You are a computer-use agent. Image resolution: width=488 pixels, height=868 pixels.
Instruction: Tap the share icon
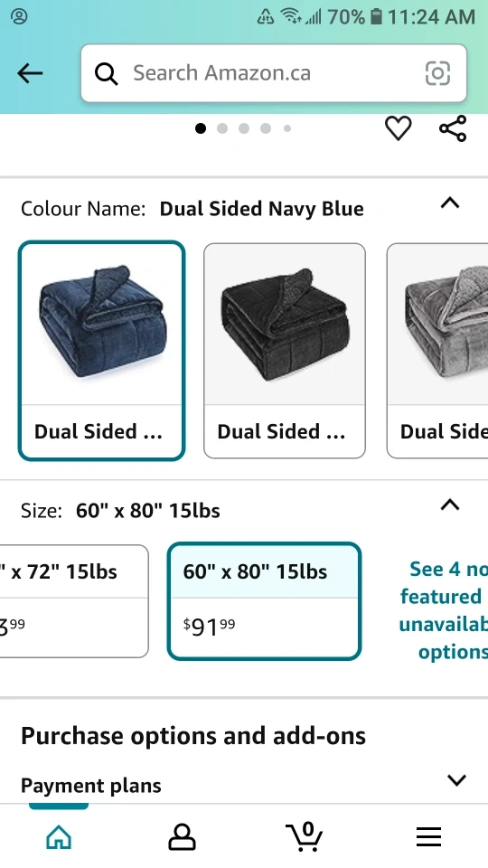pos(453,128)
